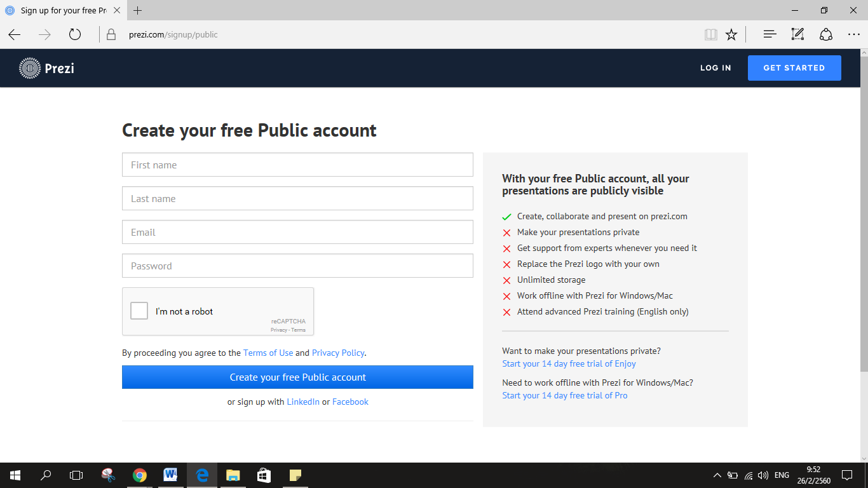Click text 'Work offline with Prezi for Windows/Mac'
The height and width of the screenshot is (488, 868).
[x=595, y=295]
